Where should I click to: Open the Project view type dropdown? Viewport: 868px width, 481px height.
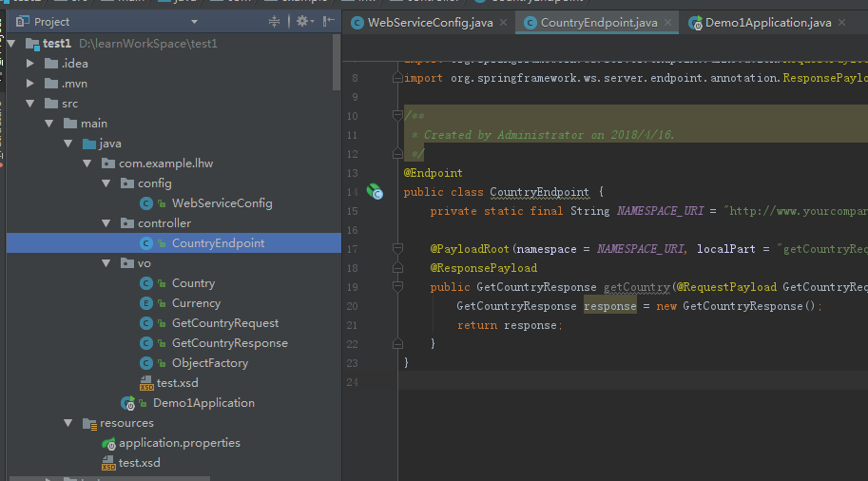[x=194, y=22]
